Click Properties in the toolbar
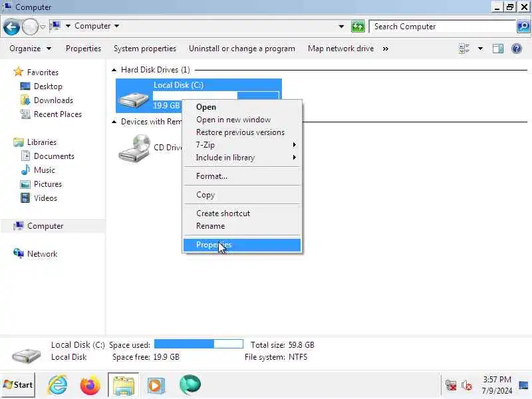This screenshot has height=399, width=532. coord(83,49)
